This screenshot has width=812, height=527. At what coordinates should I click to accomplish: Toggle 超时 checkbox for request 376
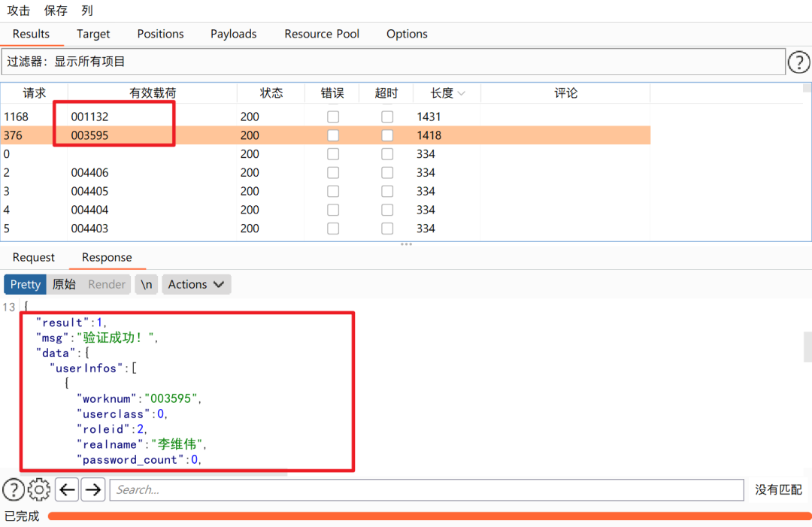coord(387,135)
